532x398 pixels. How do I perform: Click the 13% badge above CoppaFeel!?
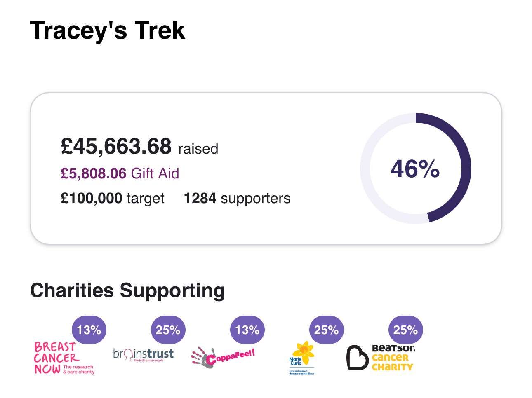tap(247, 330)
